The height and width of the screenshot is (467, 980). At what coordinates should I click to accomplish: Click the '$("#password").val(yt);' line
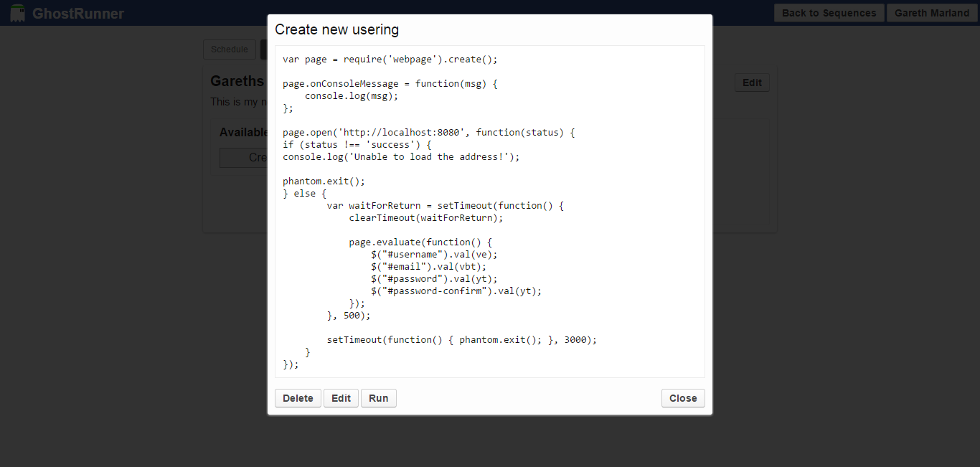(434, 279)
